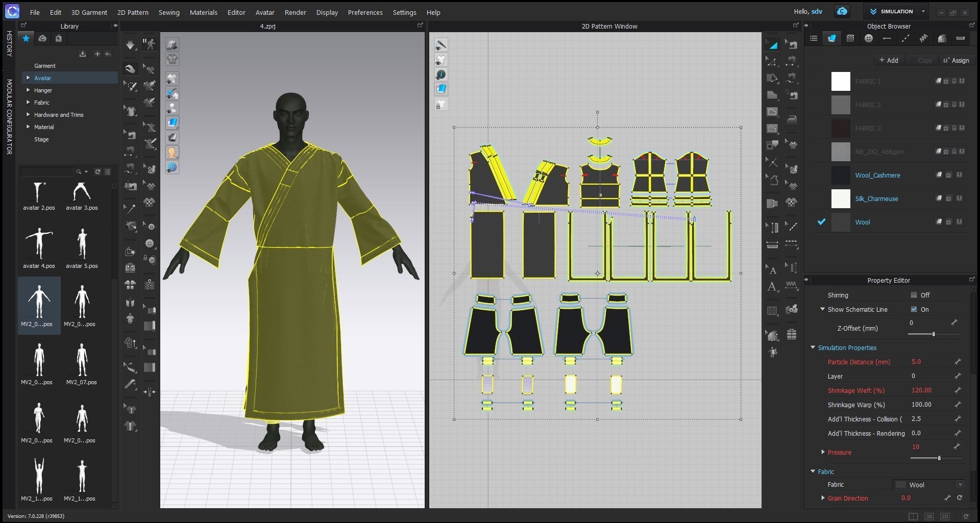Collapse the Simulation Properties section
This screenshot has height=523, width=980.
pos(813,347)
